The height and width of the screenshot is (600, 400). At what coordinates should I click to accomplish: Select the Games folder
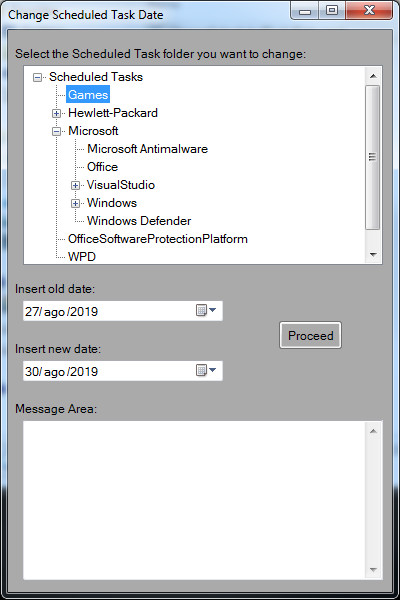[88, 95]
